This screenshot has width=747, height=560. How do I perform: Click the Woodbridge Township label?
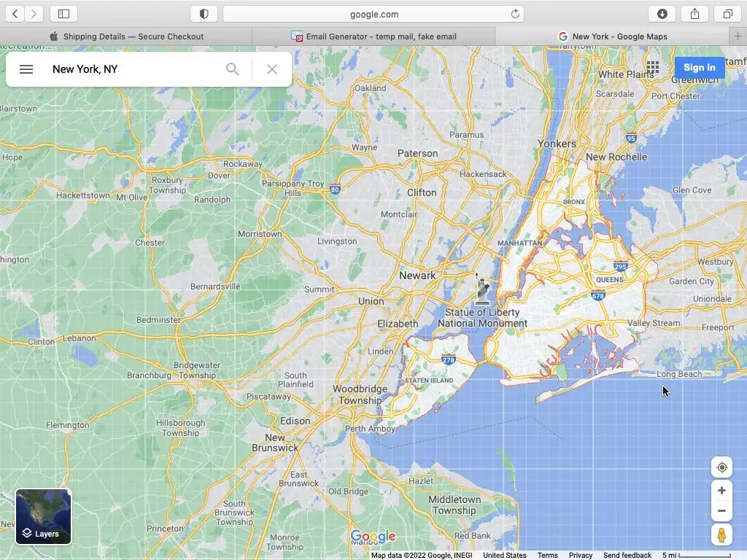point(360,394)
